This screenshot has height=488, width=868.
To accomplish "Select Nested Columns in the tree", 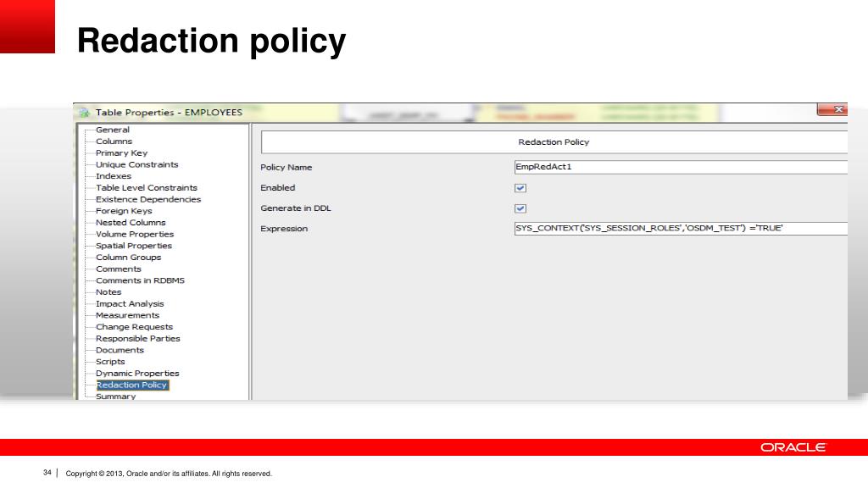I will click(131, 223).
